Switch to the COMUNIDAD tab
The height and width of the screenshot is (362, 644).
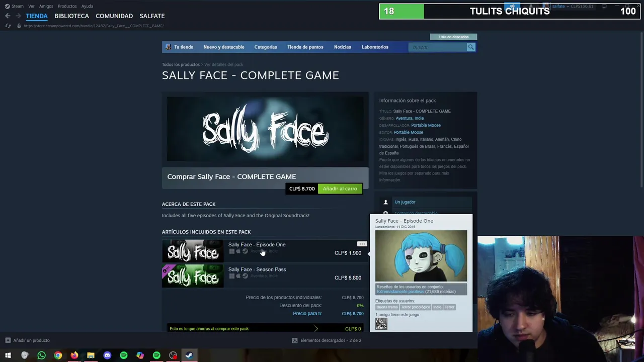click(114, 16)
